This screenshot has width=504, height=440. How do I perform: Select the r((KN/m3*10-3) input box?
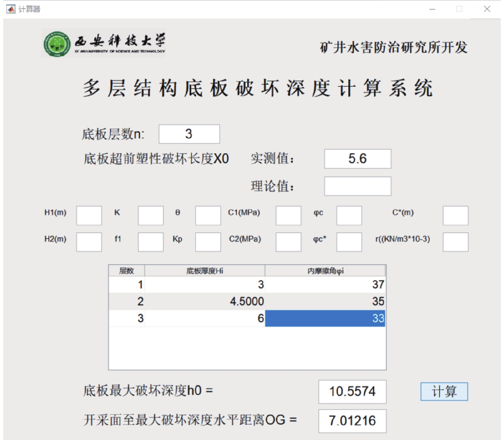point(455,242)
